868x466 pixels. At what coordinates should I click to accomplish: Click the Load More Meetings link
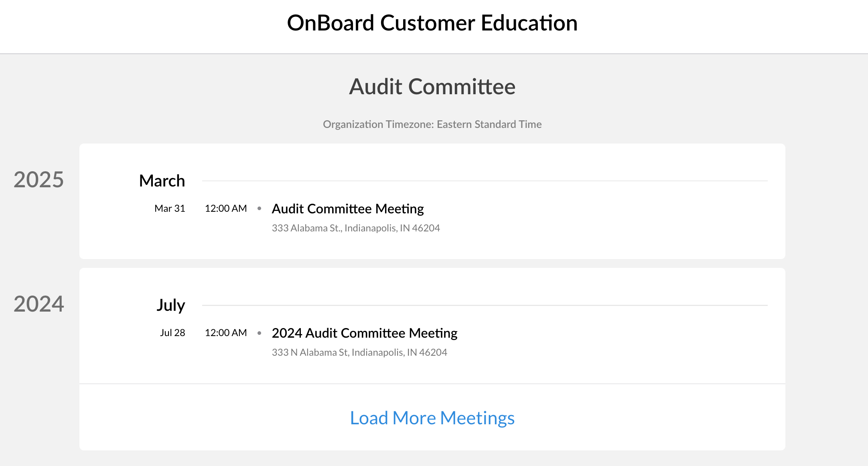coord(432,418)
